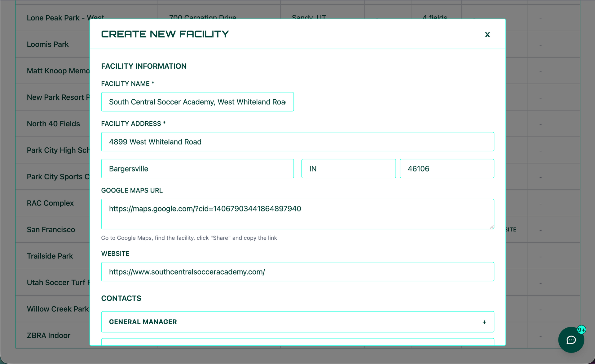Select Lone Peak Park - West row
Image resolution: width=595 pixels, height=364 pixels.
(x=65, y=18)
